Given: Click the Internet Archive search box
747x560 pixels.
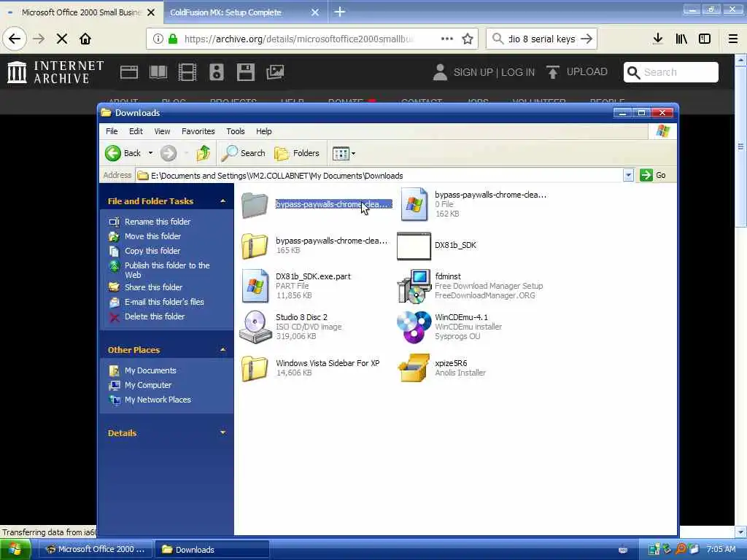Looking at the screenshot, I should point(671,72).
